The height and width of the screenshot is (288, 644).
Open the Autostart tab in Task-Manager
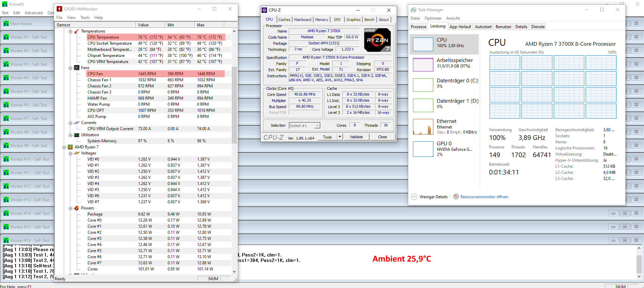(x=483, y=26)
